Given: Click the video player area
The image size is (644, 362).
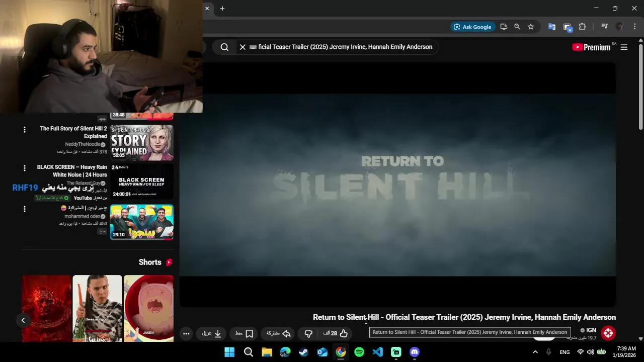Looking at the screenshot, I should pos(397,185).
